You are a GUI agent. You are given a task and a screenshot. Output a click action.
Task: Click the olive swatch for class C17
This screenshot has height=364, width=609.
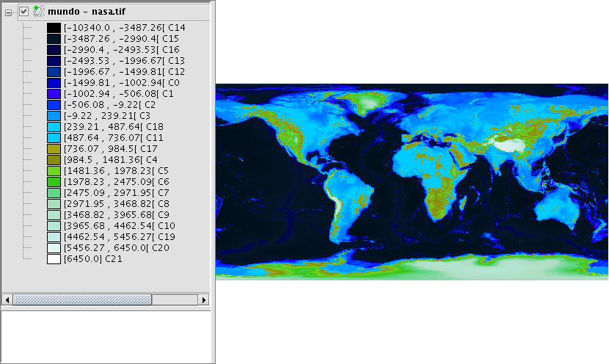point(54,149)
